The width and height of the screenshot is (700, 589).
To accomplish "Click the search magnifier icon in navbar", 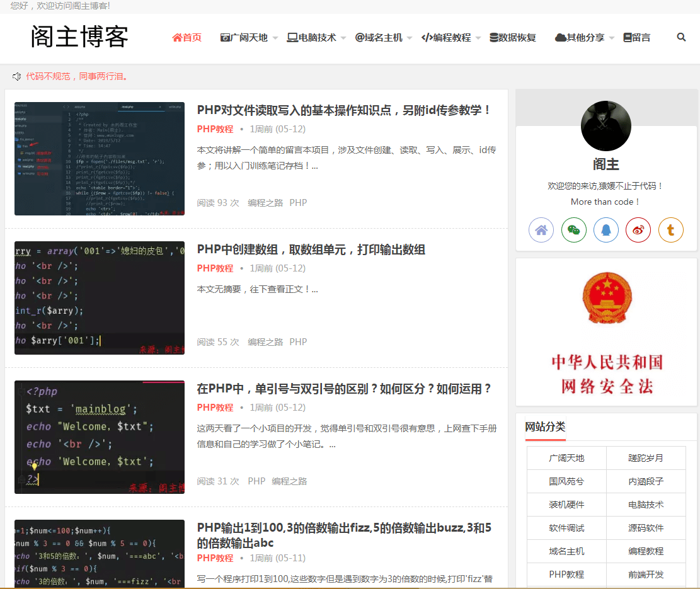I will coord(681,37).
